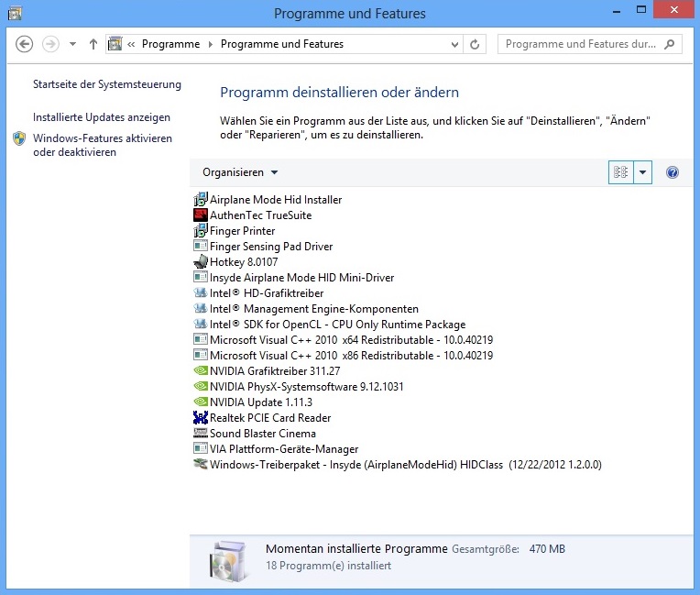This screenshot has width=700, height=595.
Task: Click the Hotkey 8.0107 icon
Action: point(201,262)
